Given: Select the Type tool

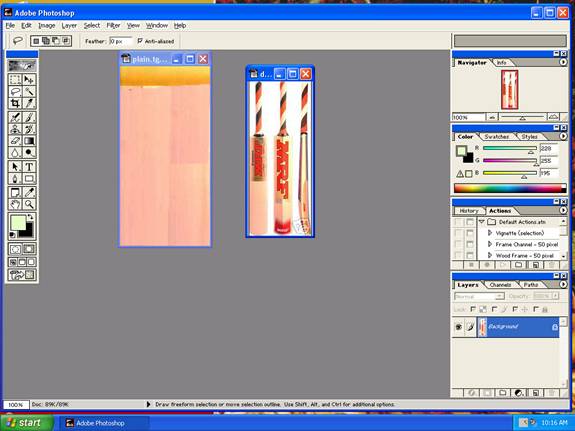Looking at the screenshot, I should click(x=29, y=167).
